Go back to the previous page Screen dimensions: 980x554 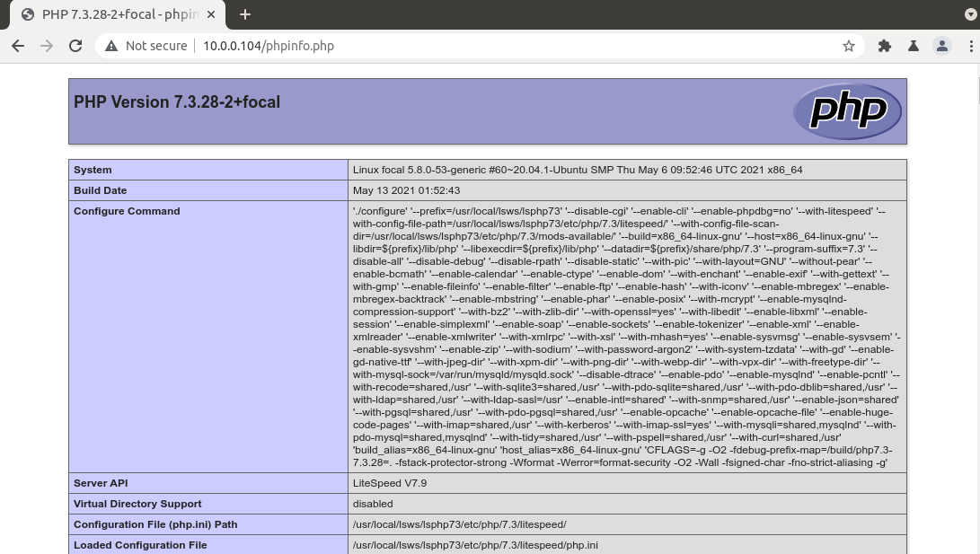point(18,46)
